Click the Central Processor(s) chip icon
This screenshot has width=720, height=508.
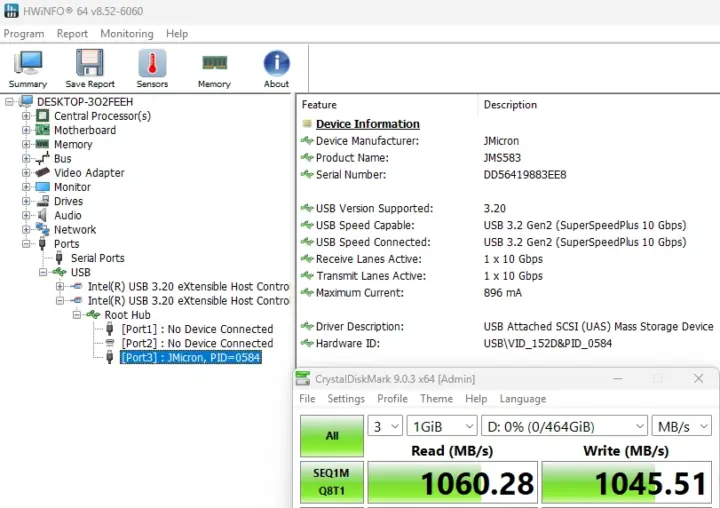click(x=42, y=116)
